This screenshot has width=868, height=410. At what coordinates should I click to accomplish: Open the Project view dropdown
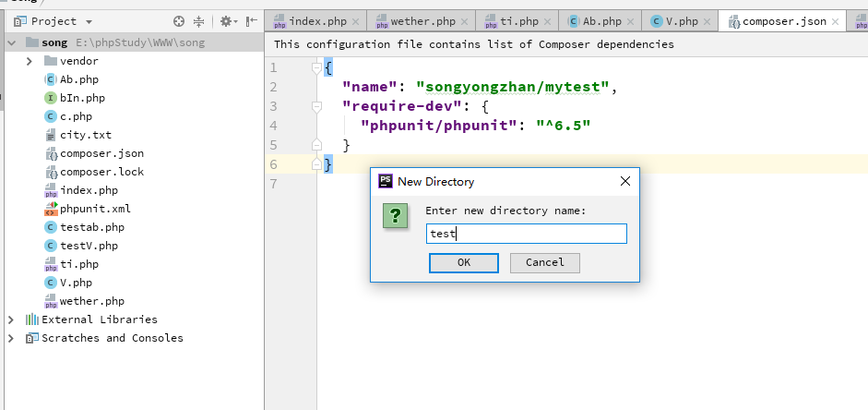pyautogui.click(x=89, y=21)
